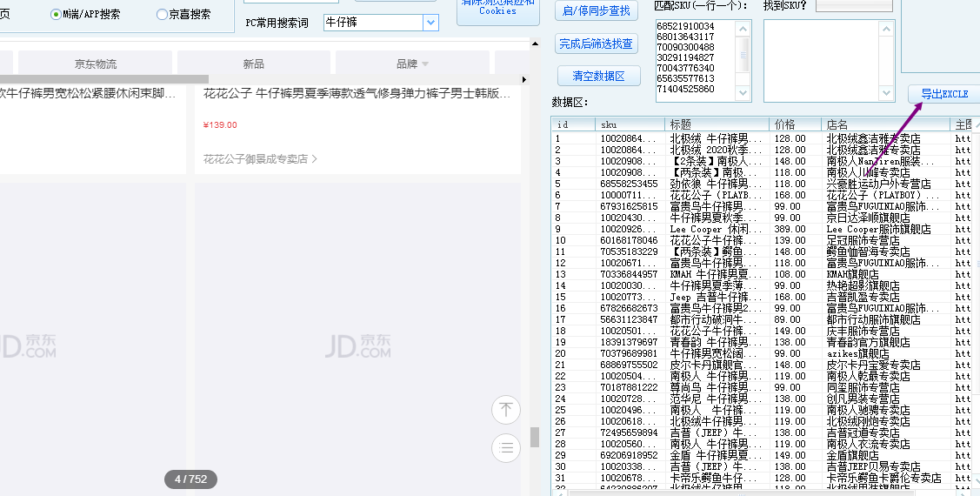Click the 清空数据区 button
980x496 pixels.
click(599, 76)
